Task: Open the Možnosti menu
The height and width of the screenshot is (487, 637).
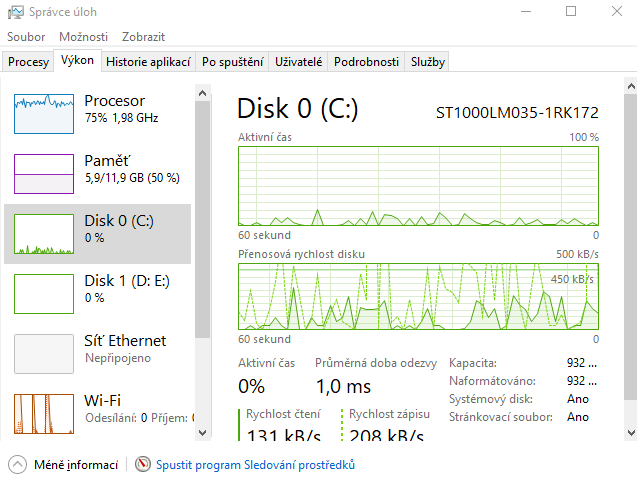Action: point(83,37)
